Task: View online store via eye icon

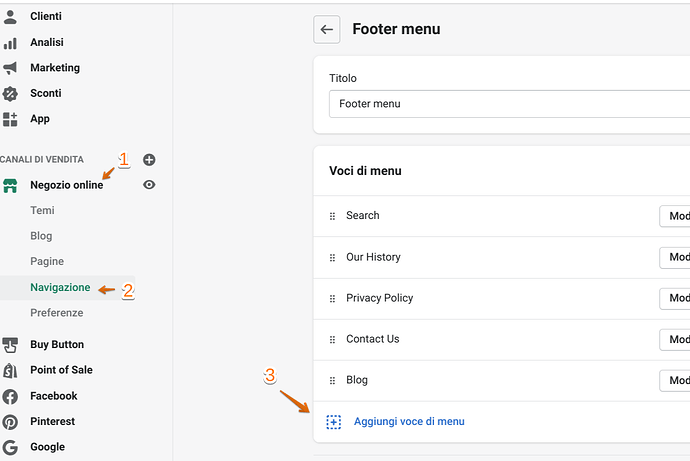Action: [149, 185]
